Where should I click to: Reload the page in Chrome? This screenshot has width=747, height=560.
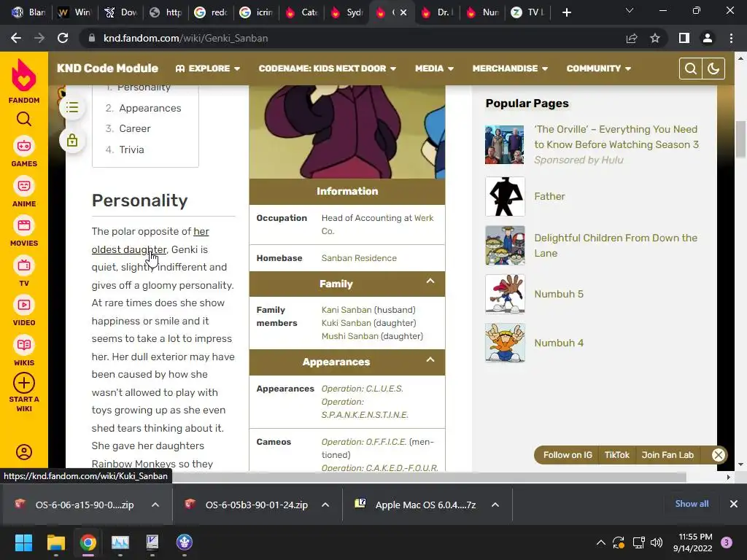click(x=63, y=38)
